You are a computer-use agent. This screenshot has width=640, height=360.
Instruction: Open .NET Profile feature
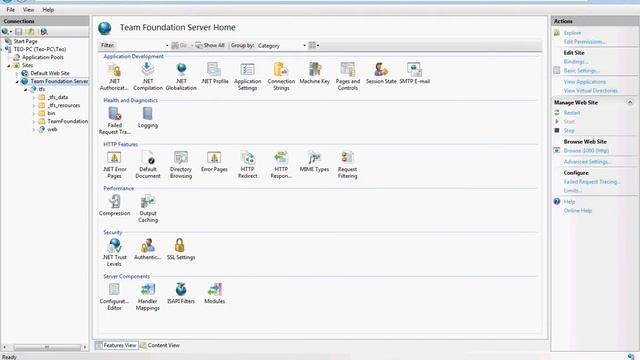click(215, 73)
